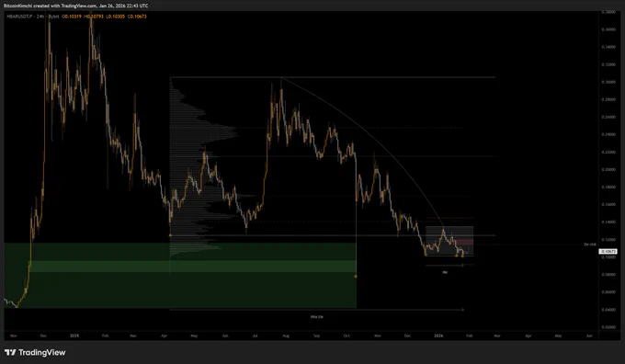The height and width of the screenshot is (364, 625).
Task: Click the 0.30000 price axis label
Action: point(608,82)
